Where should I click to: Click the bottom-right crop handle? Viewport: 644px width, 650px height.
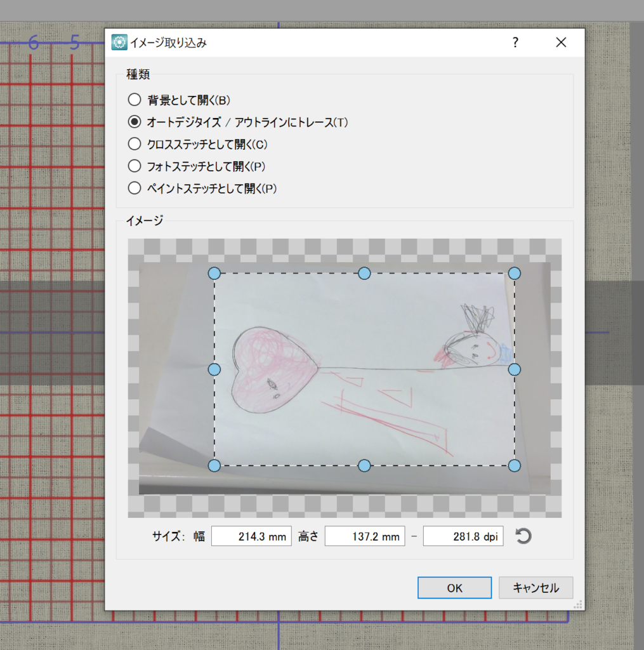tap(515, 466)
